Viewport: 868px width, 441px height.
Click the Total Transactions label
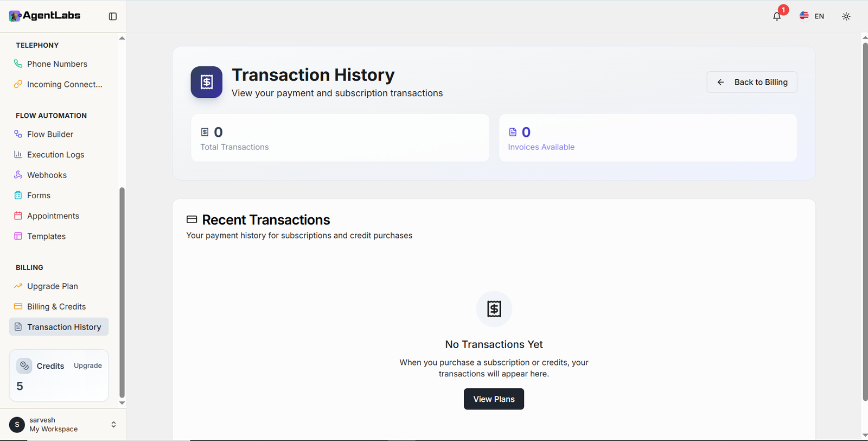pyautogui.click(x=234, y=147)
